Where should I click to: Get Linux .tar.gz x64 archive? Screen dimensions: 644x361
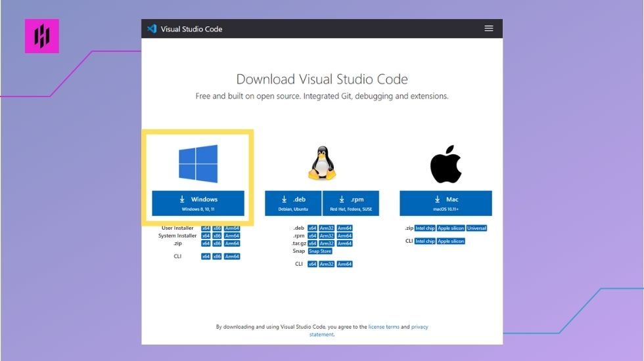tap(313, 244)
